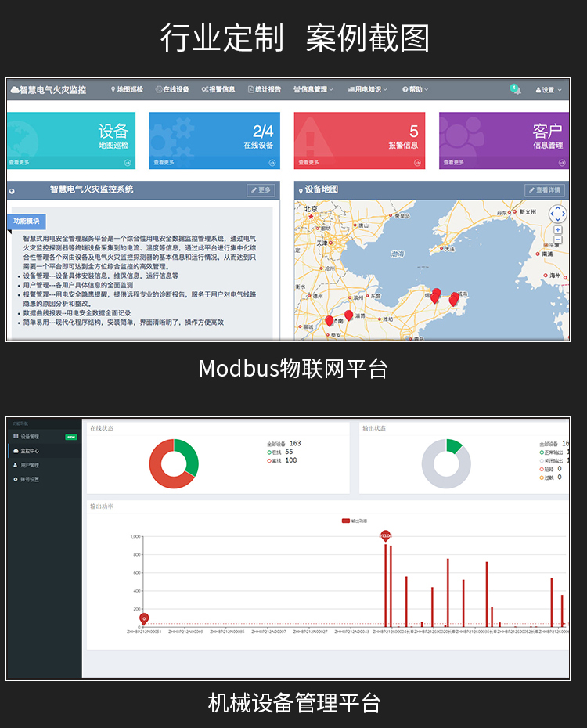Open the 地图巡检 menu item
This screenshot has width=587, height=728.
tap(127, 90)
